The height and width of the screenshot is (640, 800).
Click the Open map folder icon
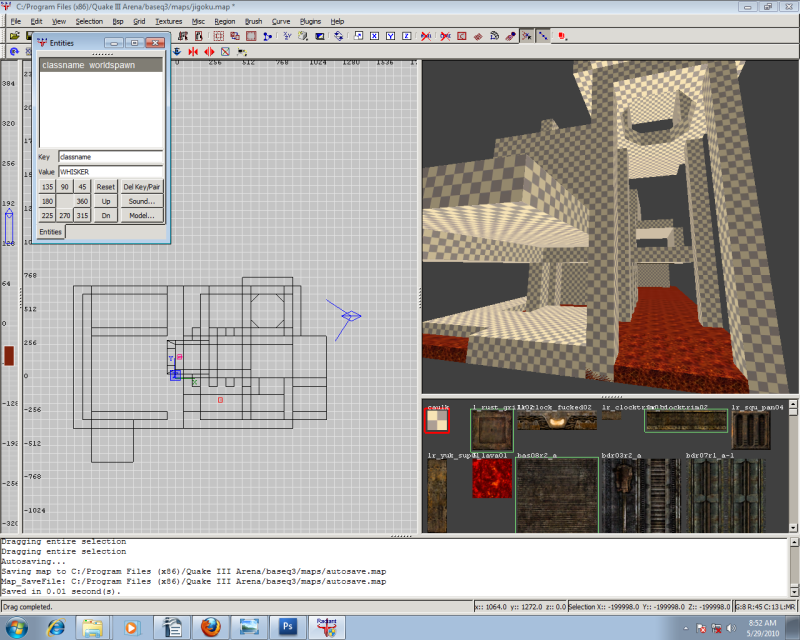14,36
